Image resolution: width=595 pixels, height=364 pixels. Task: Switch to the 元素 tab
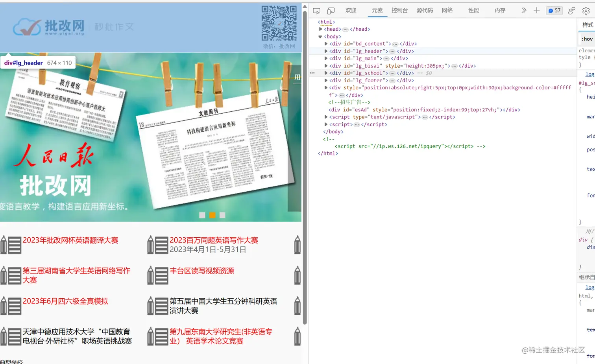[x=377, y=11]
